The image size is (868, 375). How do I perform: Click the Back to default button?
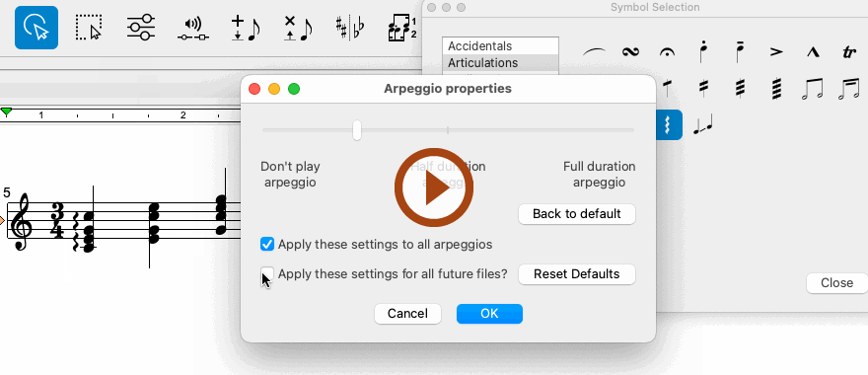577,214
